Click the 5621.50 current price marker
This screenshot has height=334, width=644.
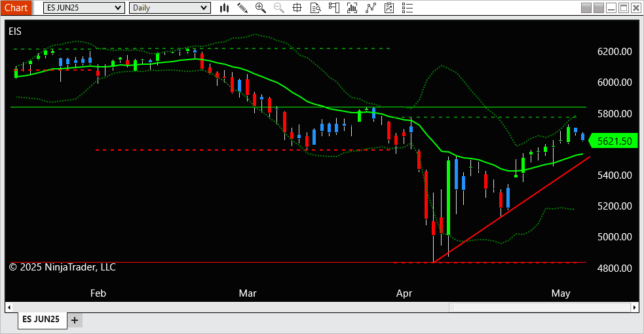coord(614,141)
